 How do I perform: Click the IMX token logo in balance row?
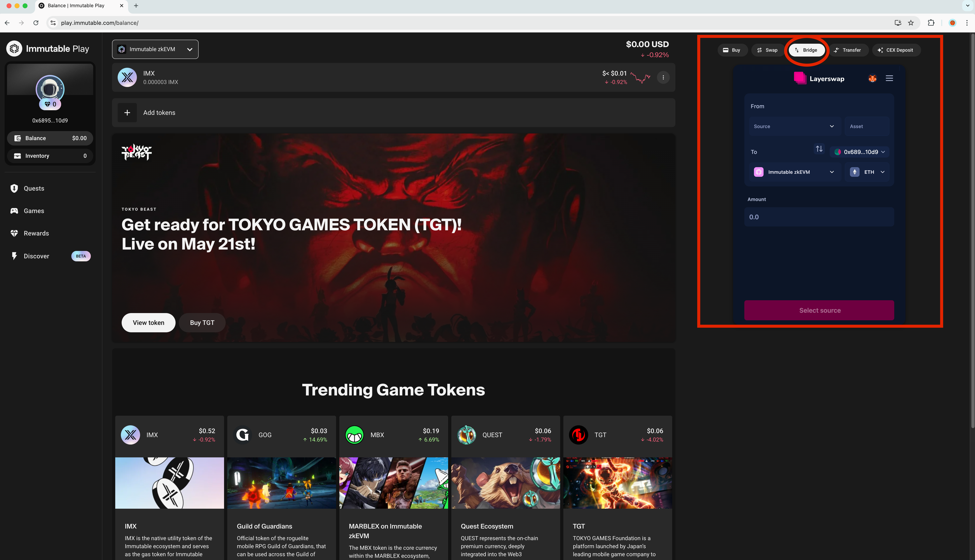[127, 77]
